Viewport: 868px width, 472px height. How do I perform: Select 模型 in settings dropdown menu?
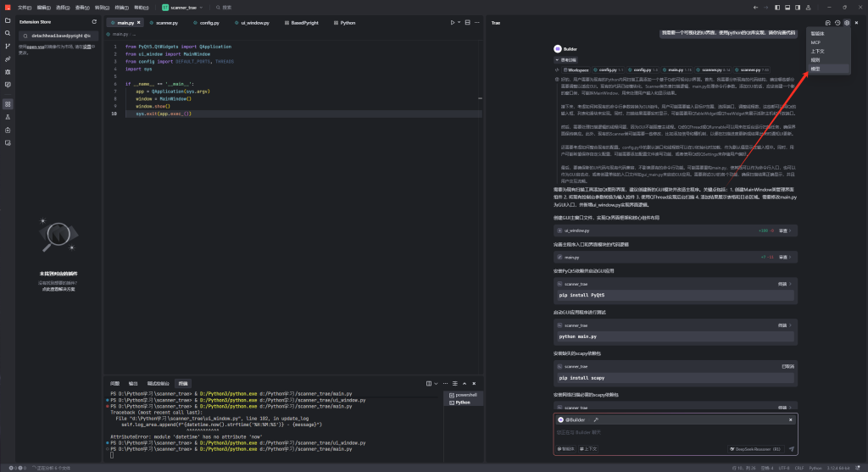click(828, 69)
